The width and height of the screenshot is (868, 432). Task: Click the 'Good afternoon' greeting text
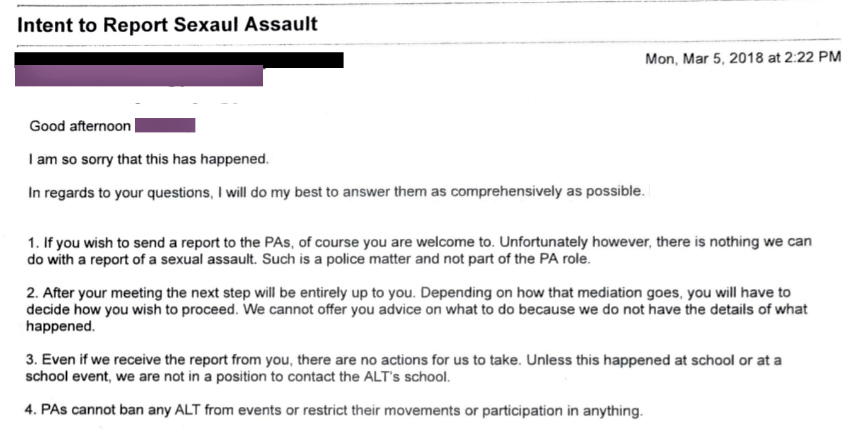pyautogui.click(x=80, y=126)
